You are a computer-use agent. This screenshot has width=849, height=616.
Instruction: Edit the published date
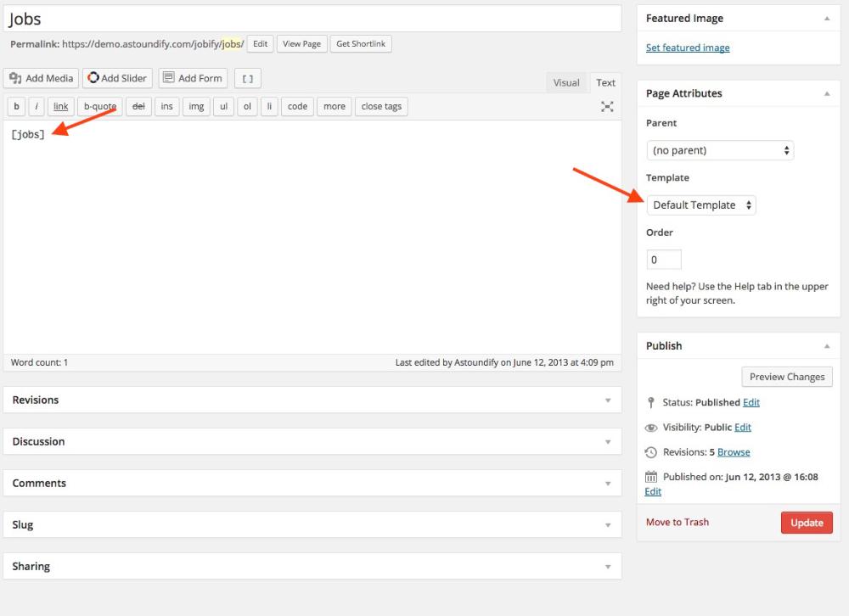(653, 491)
